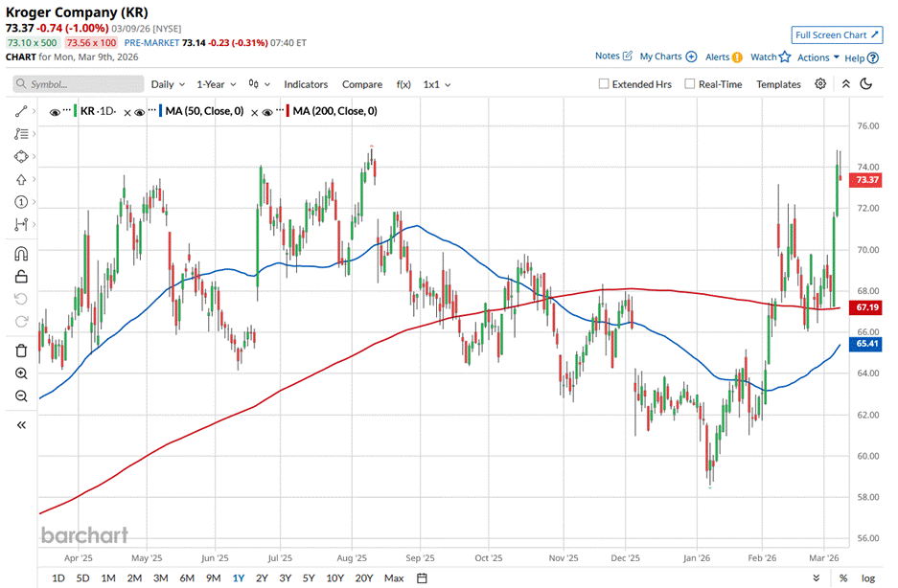
Task: Expand shapes tool options arrow
Action: click(35, 156)
